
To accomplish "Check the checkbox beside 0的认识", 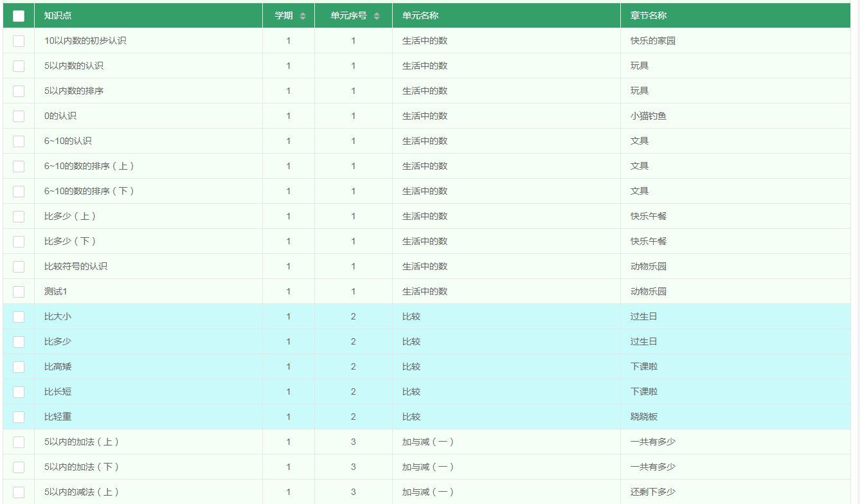I will (x=19, y=116).
